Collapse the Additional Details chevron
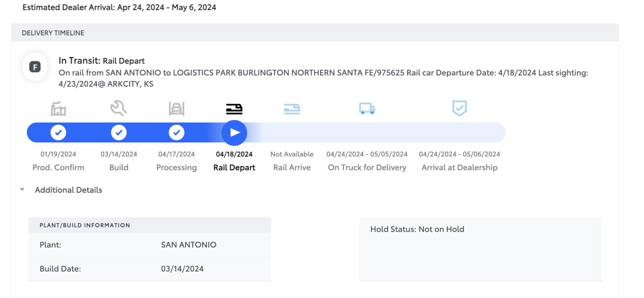Image resolution: width=644 pixels, height=298 pixels. click(x=22, y=189)
